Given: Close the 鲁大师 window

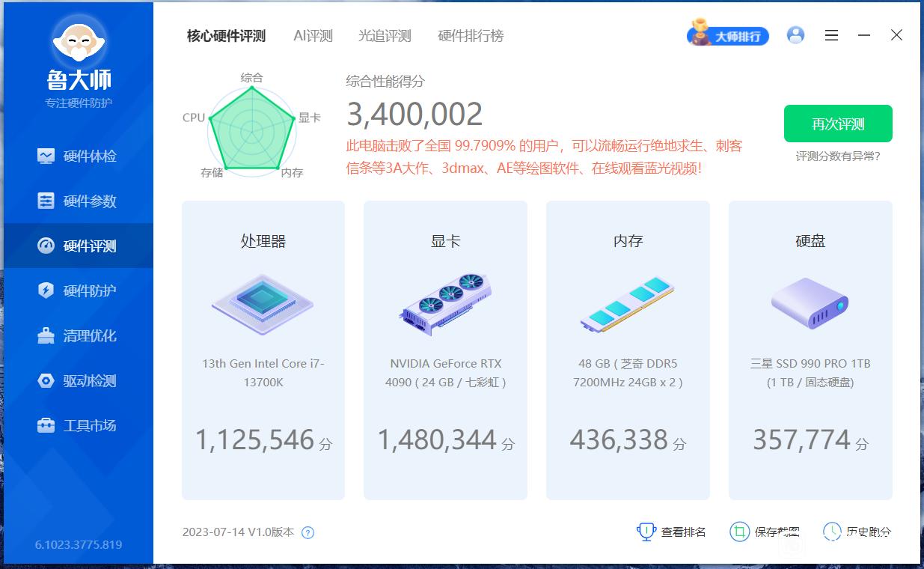Looking at the screenshot, I should [896, 35].
